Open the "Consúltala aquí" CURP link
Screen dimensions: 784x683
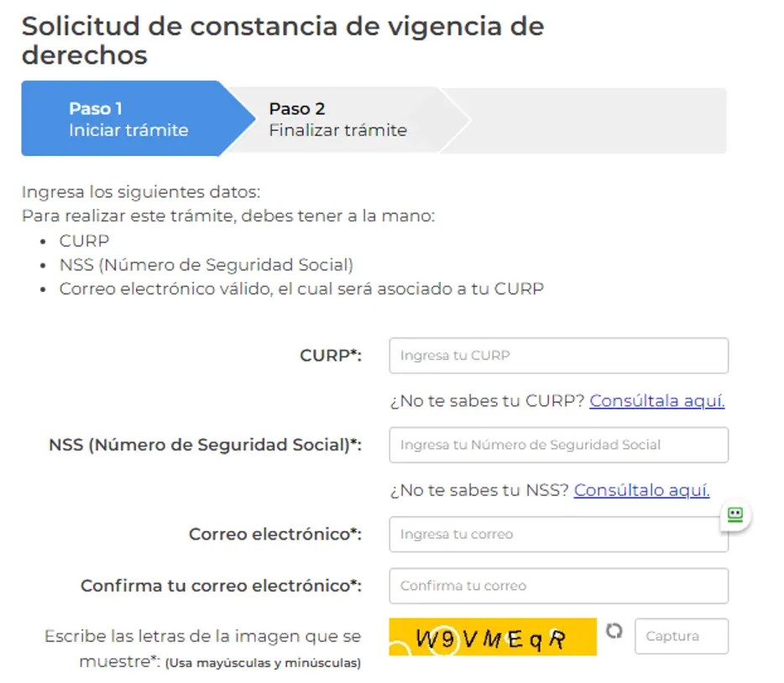(x=657, y=401)
